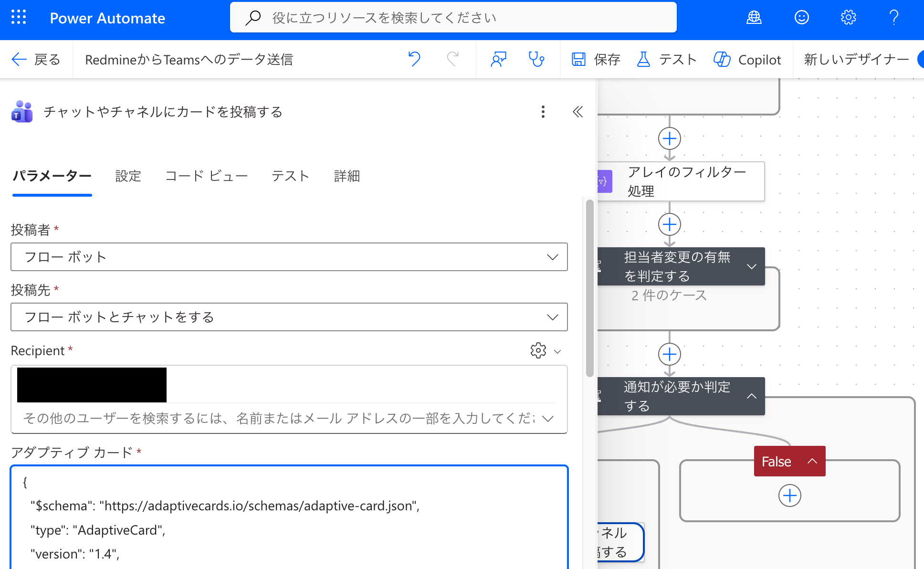
Task: Open the help question mark icon
Action: pyautogui.click(x=894, y=18)
